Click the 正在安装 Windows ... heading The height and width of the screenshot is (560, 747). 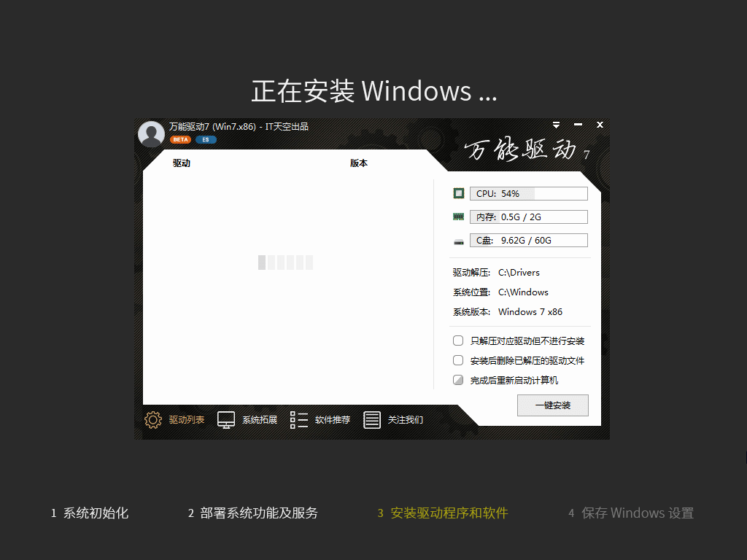[374, 91]
